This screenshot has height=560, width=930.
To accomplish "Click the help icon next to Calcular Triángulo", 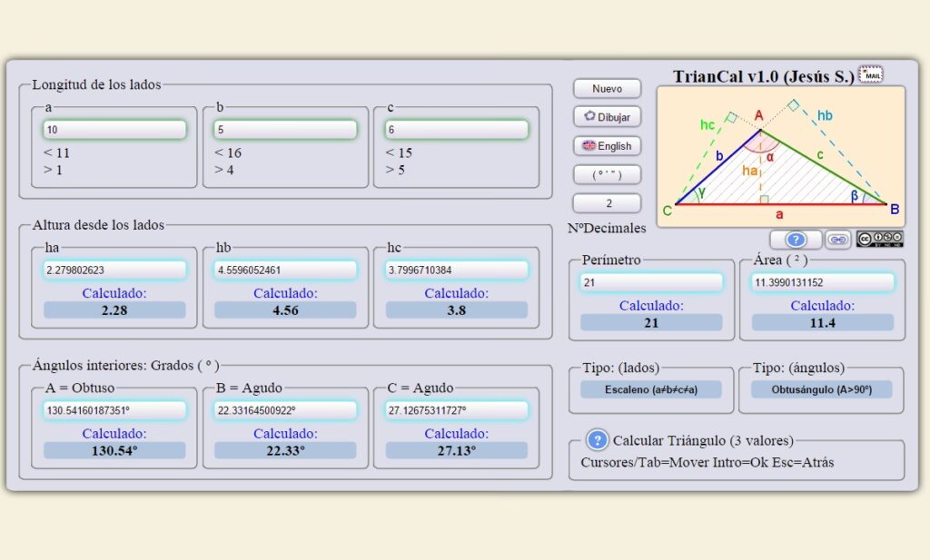I will coord(597,440).
